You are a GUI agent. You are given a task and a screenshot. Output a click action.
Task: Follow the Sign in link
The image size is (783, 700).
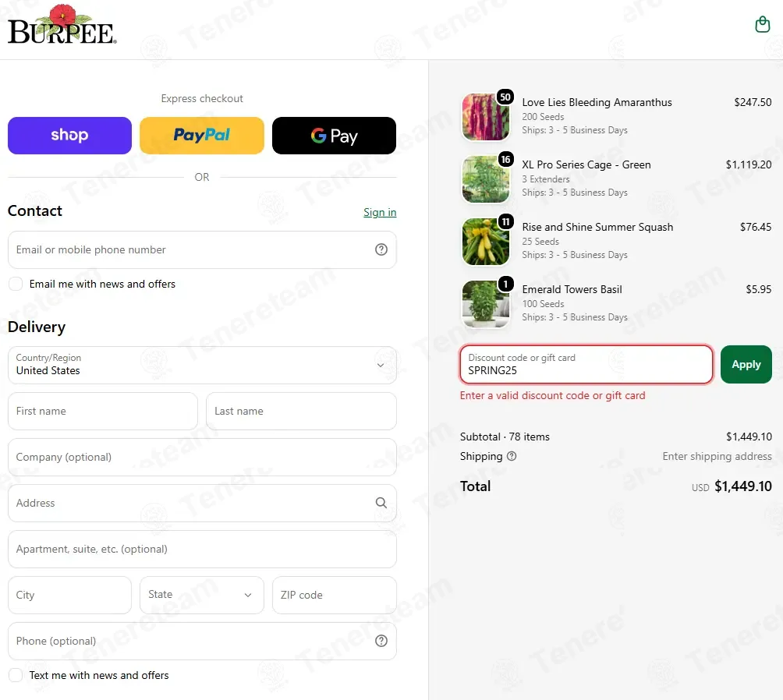point(380,212)
